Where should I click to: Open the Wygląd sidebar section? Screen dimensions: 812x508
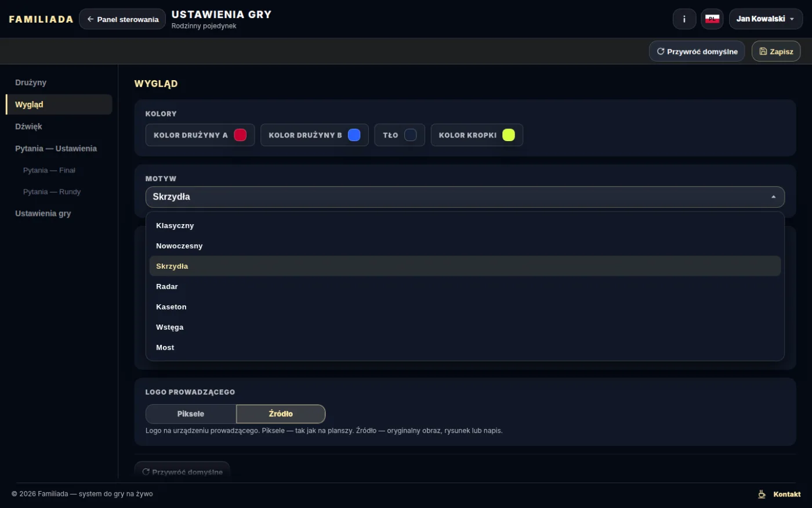click(x=59, y=105)
